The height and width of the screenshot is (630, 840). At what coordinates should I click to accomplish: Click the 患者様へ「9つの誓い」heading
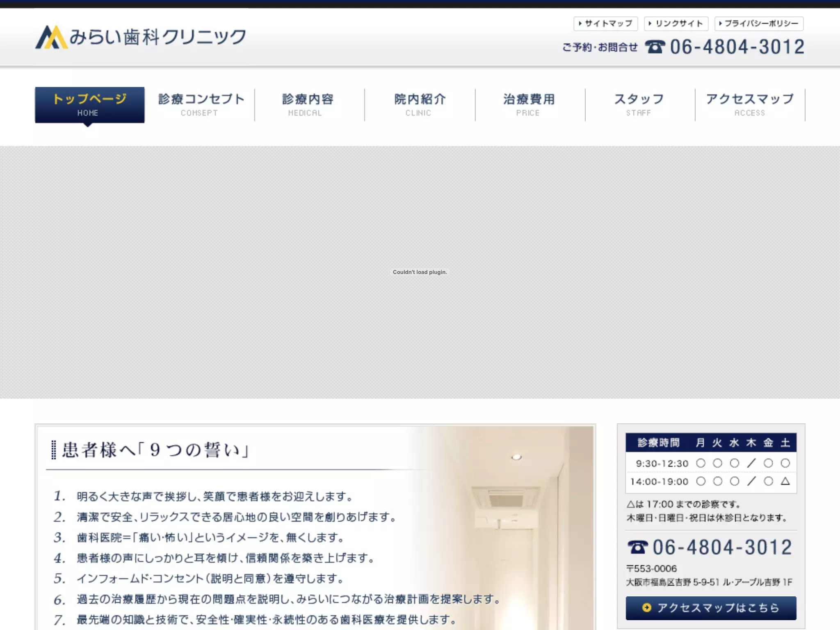155,450
